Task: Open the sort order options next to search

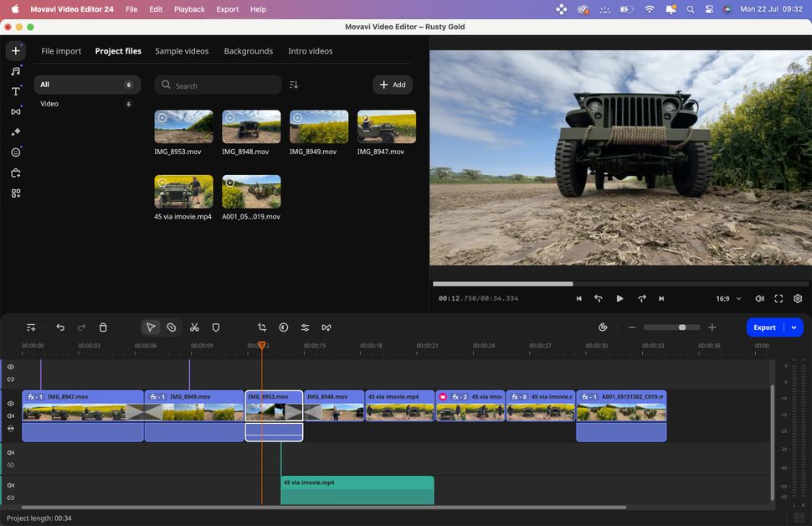Action: [294, 85]
